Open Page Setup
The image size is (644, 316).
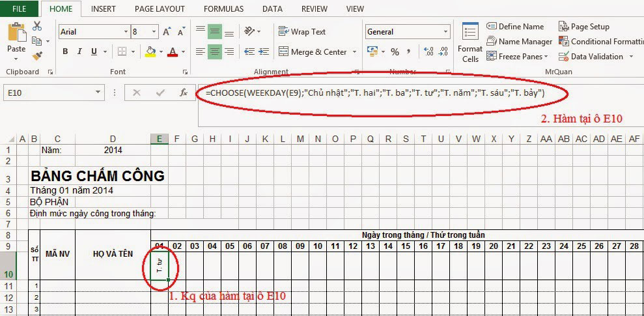pyautogui.click(x=583, y=26)
